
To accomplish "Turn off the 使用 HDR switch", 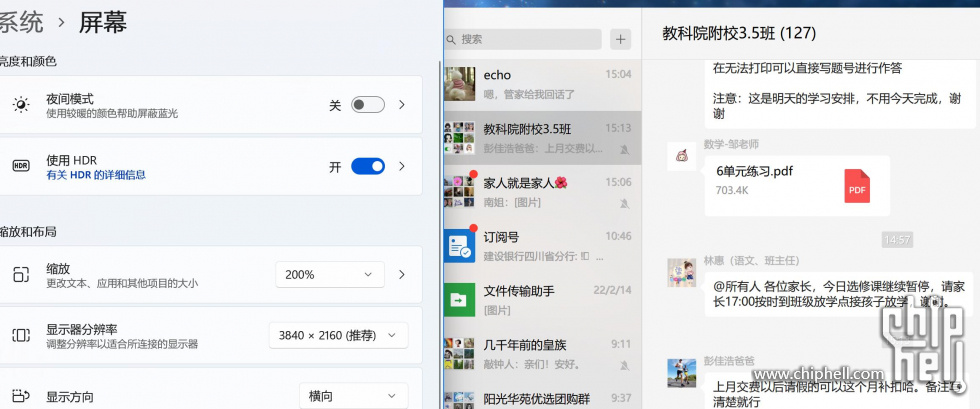I will click(x=368, y=166).
